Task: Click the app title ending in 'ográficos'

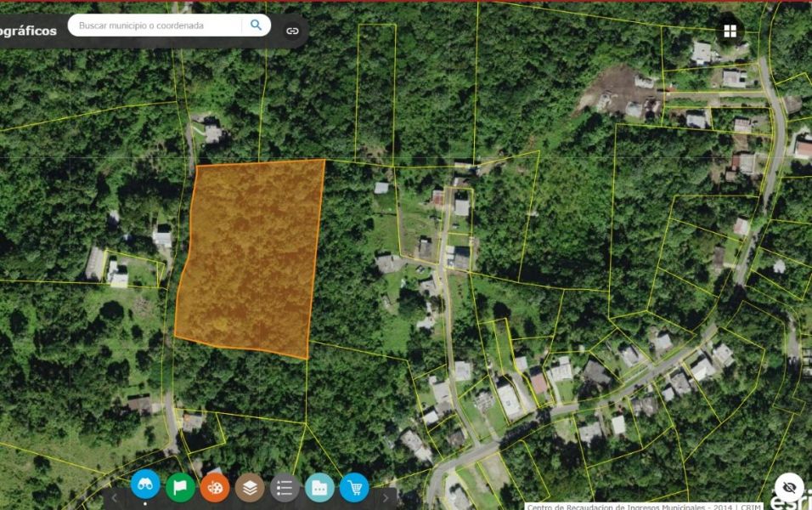Action: [28, 31]
